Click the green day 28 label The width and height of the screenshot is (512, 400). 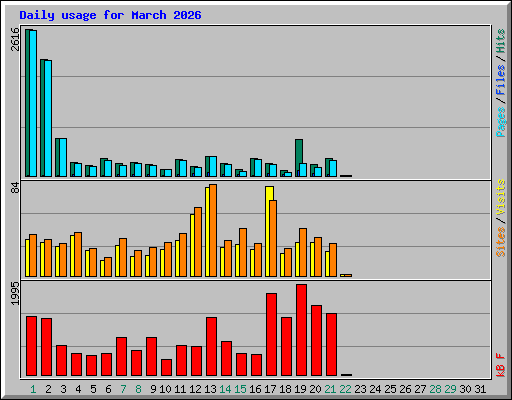(x=435, y=389)
